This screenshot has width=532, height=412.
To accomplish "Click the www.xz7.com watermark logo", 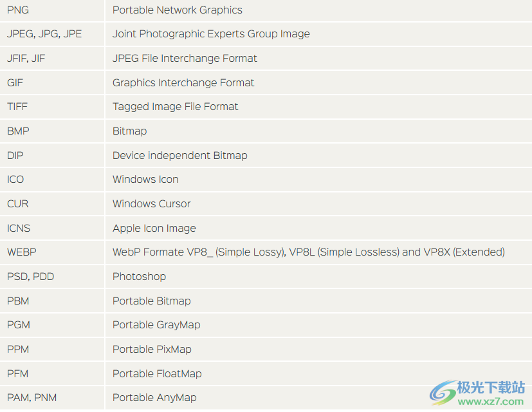I will point(477,393).
